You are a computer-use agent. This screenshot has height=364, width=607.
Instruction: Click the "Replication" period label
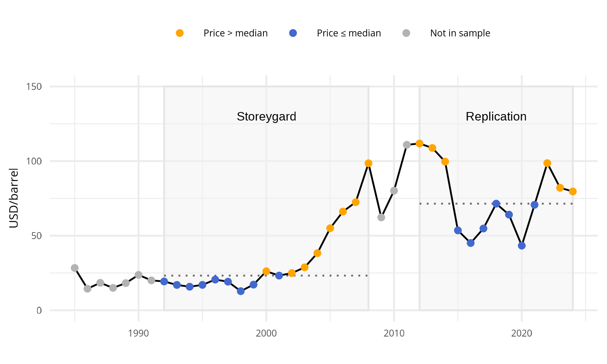coord(496,116)
